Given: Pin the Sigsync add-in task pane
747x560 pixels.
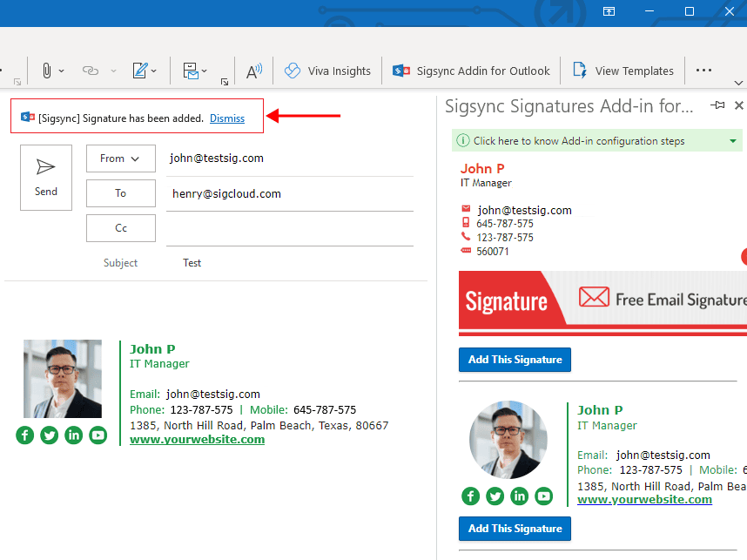Looking at the screenshot, I should point(717,105).
